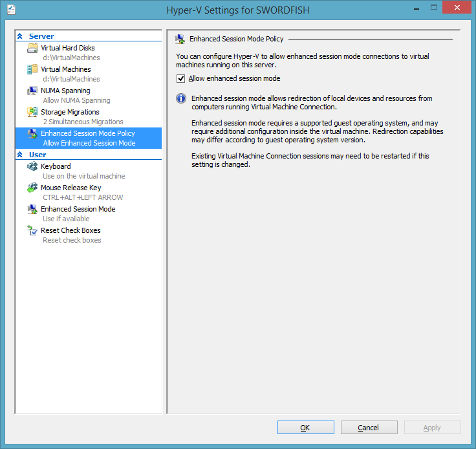This screenshot has height=449, width=476.
Task: Click 'Allow Enhanced Session Mode' highlighted subtext
Action: click(89, 143)
